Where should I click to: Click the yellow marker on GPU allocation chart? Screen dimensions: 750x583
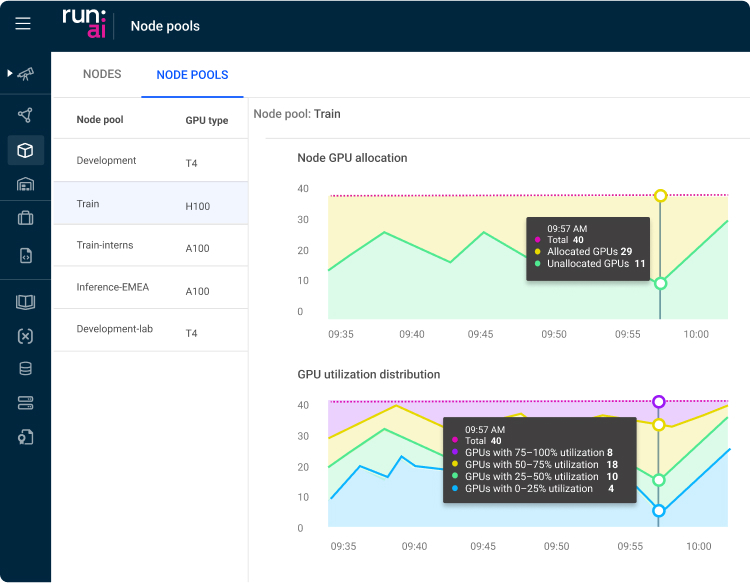point(660,196)
